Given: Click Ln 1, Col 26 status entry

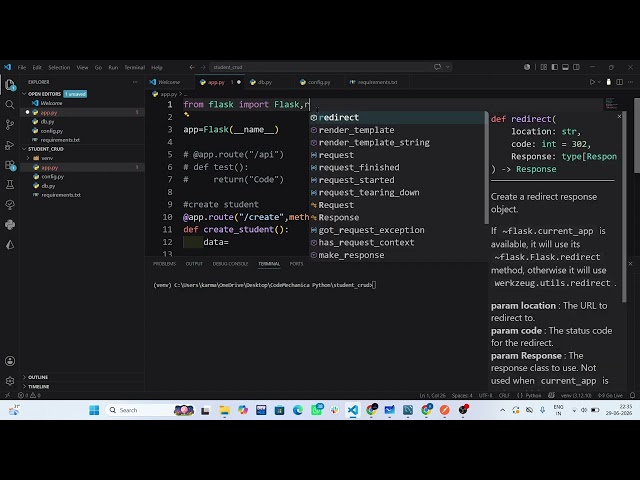Looking at the screenshot, I should click(433, 395).
